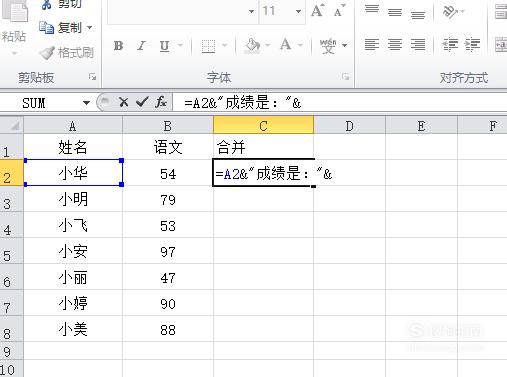This screenshot has height=377, width=507.
Task: Click the text orientation icon
Action: point(450,12)
